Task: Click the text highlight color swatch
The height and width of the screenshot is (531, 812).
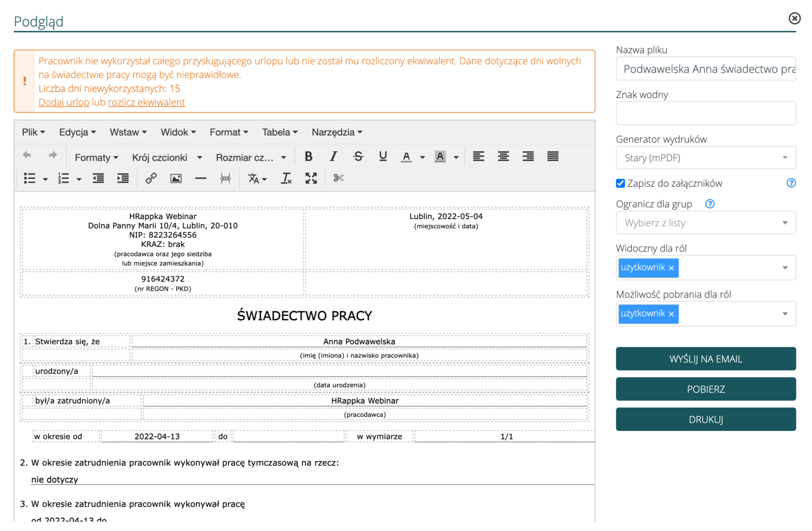Action: pyautogui.click(x=440, y=157)
